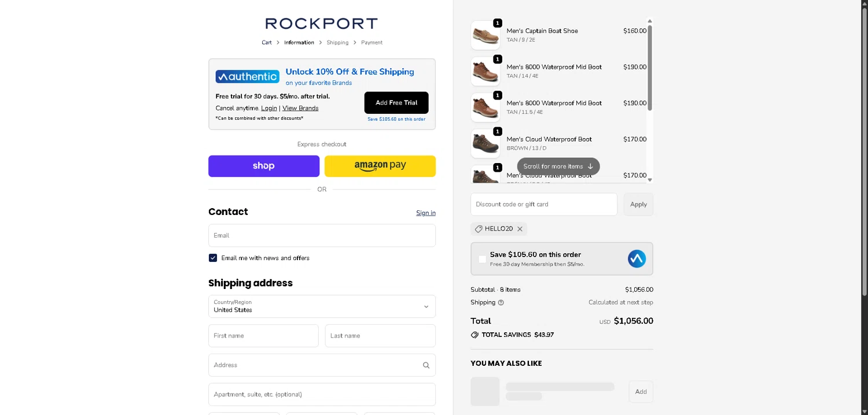The image size is (868, 415).
Task: Click the order list scroll down arrow
Action: (650, 180)
